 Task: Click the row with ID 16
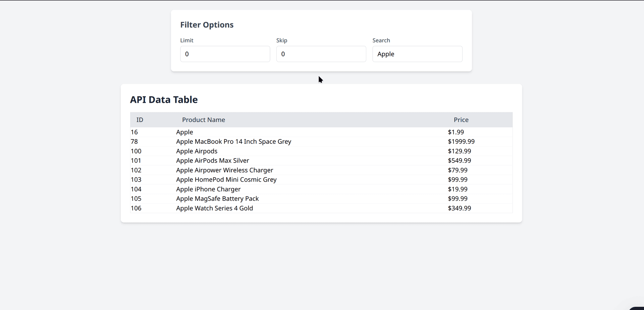tap(184, 132)
